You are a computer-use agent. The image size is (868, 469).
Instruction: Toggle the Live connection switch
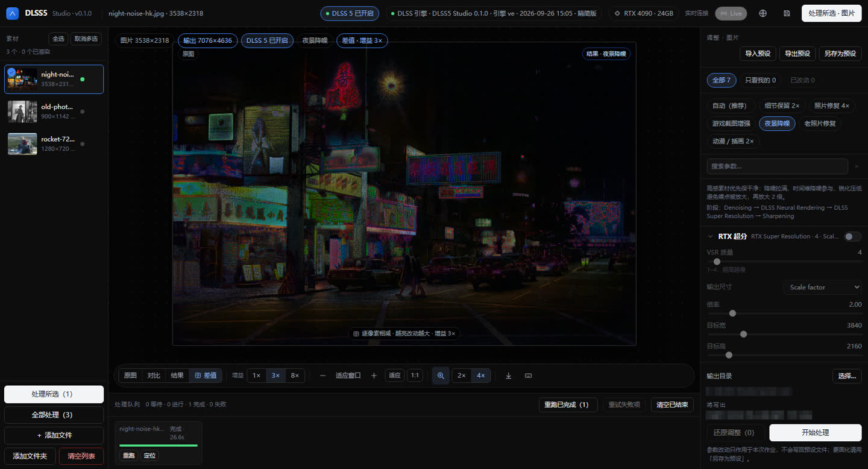[731, 13]
